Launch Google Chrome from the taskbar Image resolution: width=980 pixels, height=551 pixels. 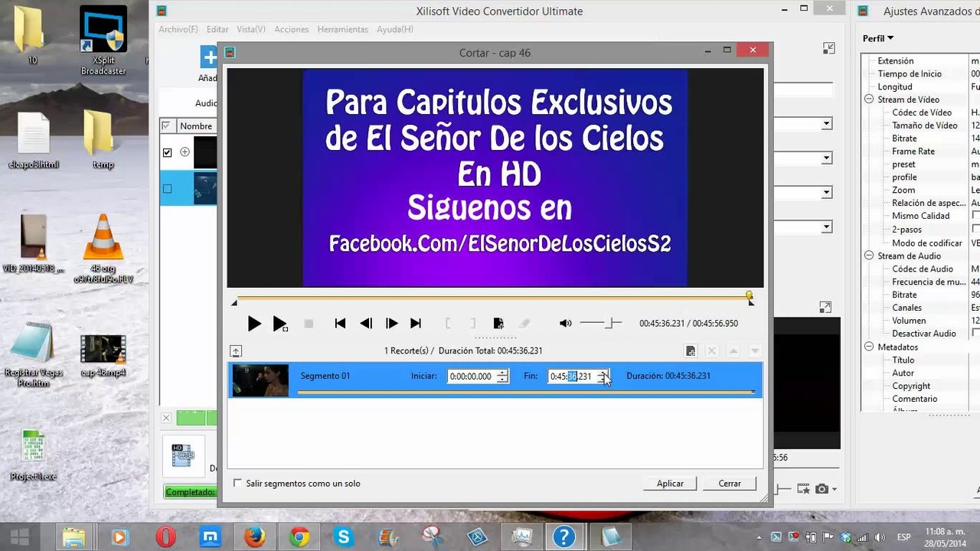point(299,537)
